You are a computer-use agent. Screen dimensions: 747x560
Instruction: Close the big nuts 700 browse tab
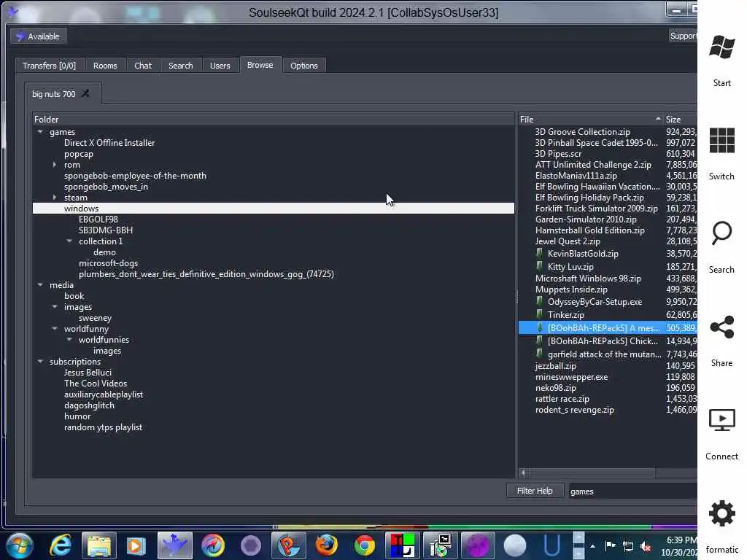click(x=85, y=93)
